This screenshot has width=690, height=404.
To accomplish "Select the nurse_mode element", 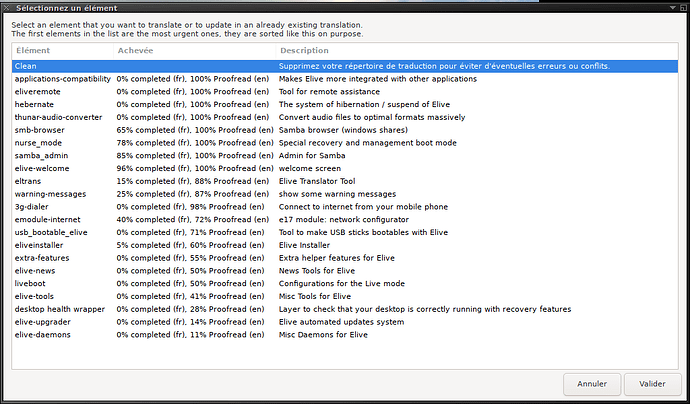I will (x=38, y=143).
